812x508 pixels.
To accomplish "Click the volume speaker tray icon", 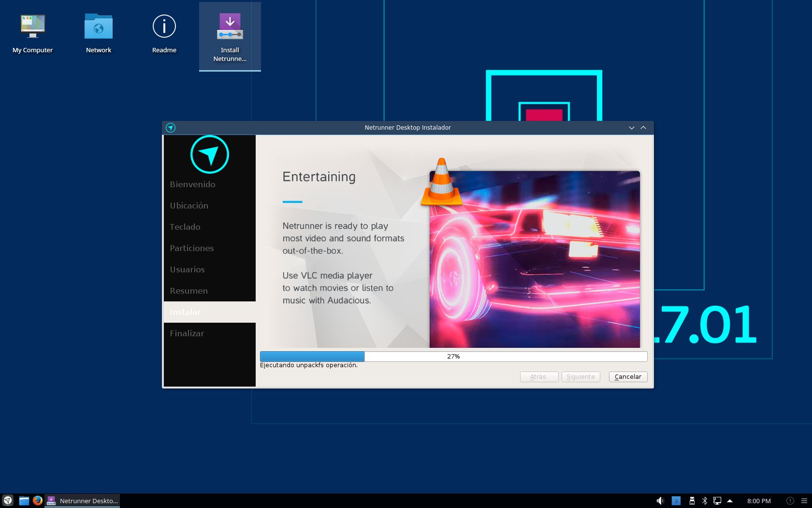I will pos(660,501).
